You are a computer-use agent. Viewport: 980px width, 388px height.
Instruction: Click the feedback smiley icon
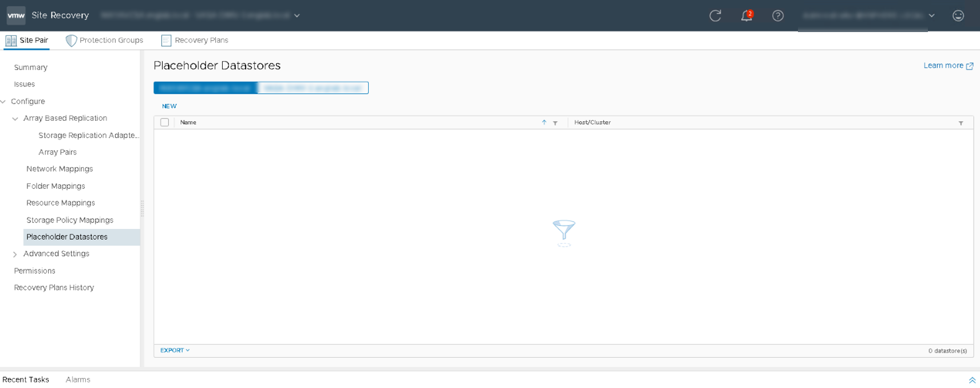958,15
